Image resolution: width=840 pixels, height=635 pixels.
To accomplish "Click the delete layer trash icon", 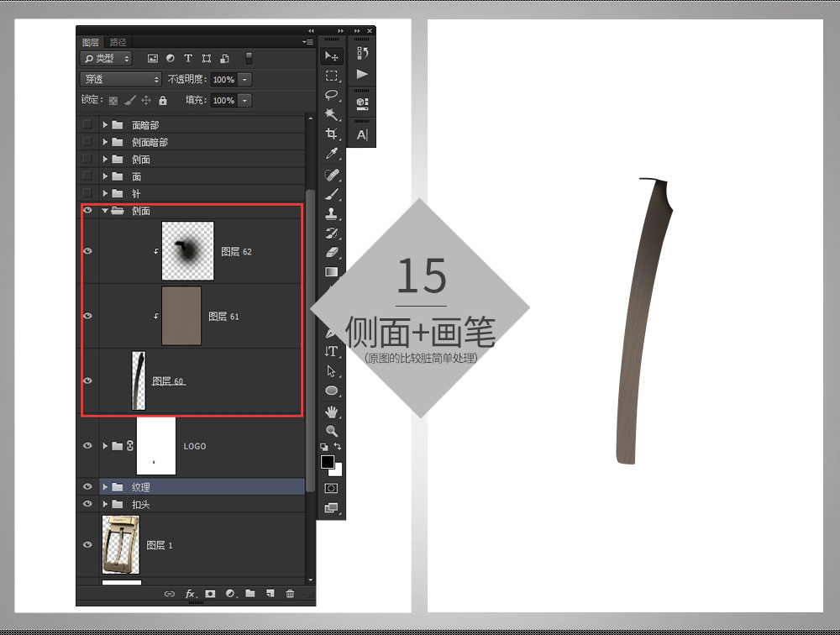I will pyautogui.click(x=291, y=594).
